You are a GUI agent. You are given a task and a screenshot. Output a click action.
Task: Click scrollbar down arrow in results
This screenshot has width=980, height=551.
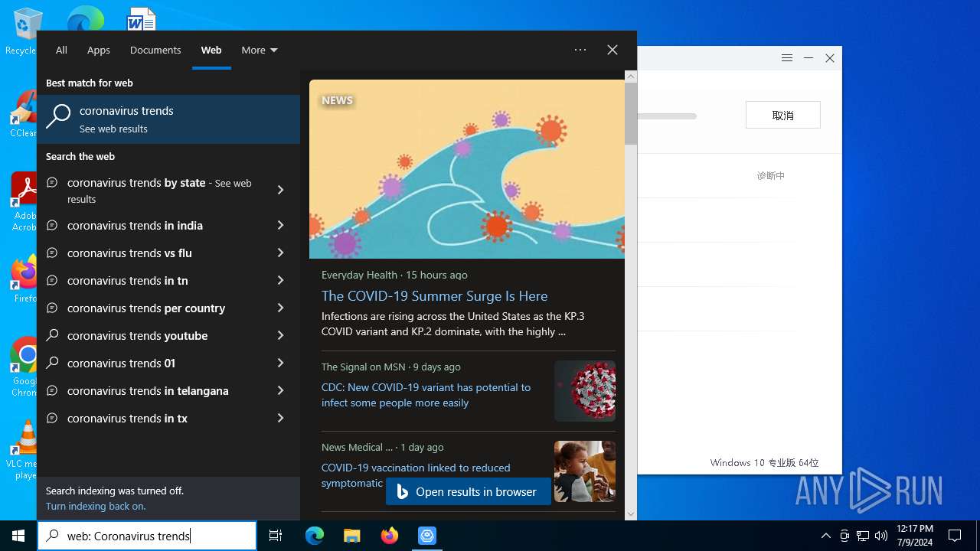tap(631, 514)
